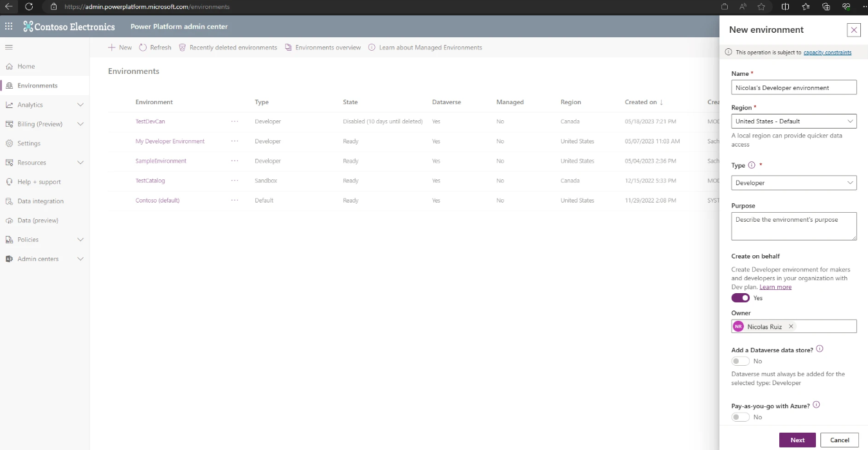This screenshot has width=868, height=450.
Task: Open more options for TestDevCan environment
Action: pyautogui.click(x=235, y=122)
